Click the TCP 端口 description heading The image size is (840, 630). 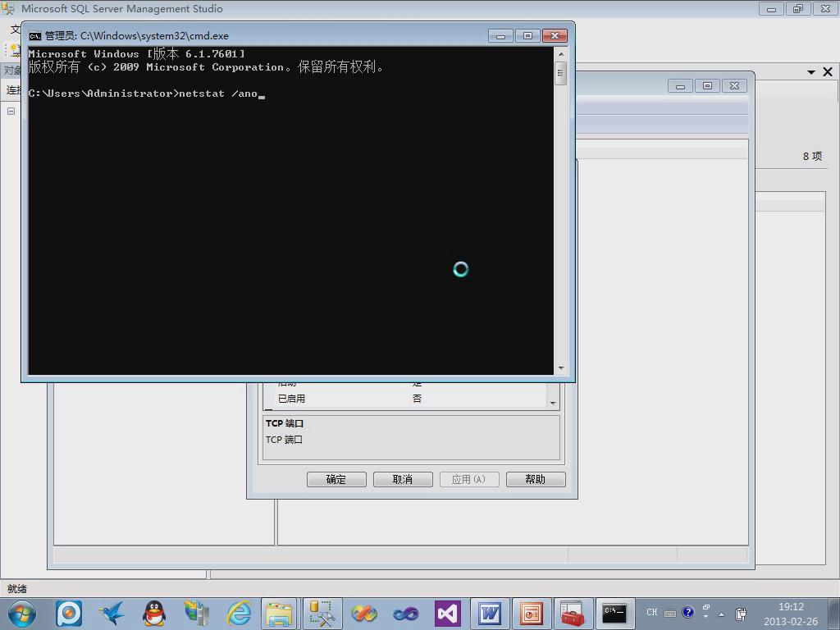click(285, 423)
